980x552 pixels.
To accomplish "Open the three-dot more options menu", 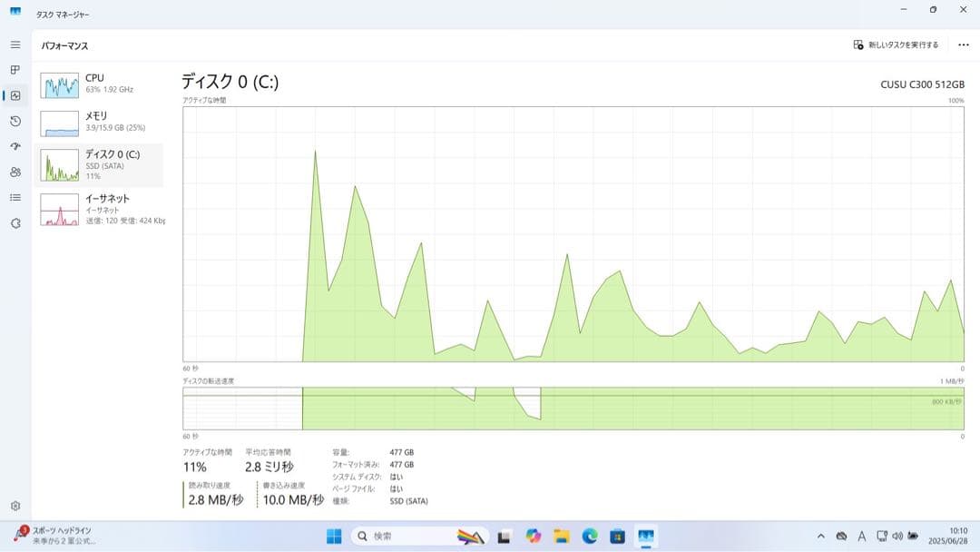I will pos(963,45).
